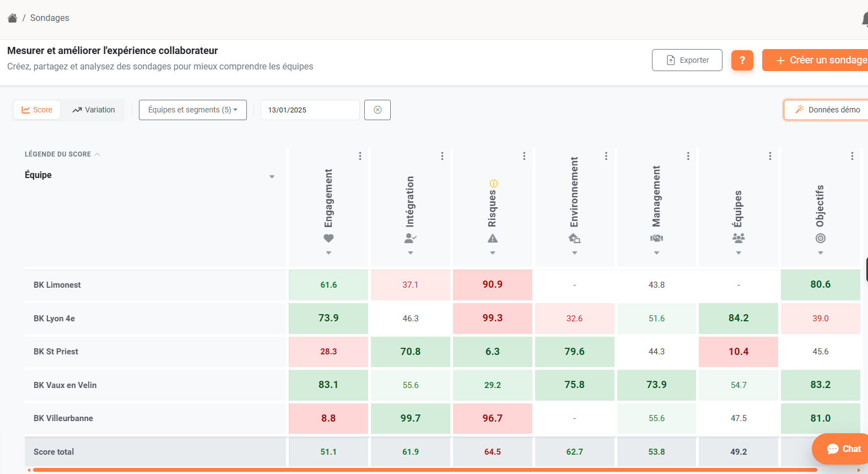Open the three-dot menu for Objectifs column
Viewport: 868px width, 474px height.
(852, 156)
